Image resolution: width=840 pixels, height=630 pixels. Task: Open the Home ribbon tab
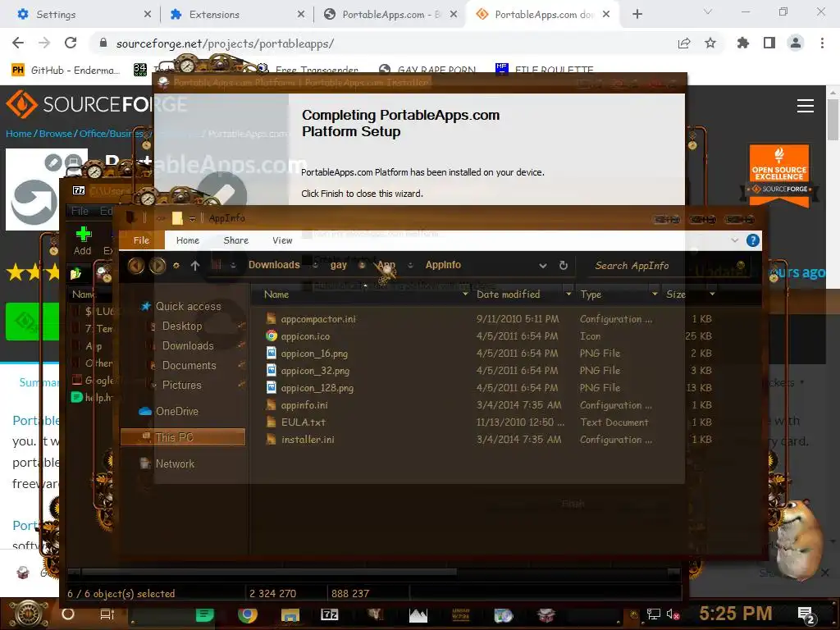pos(188,240)
